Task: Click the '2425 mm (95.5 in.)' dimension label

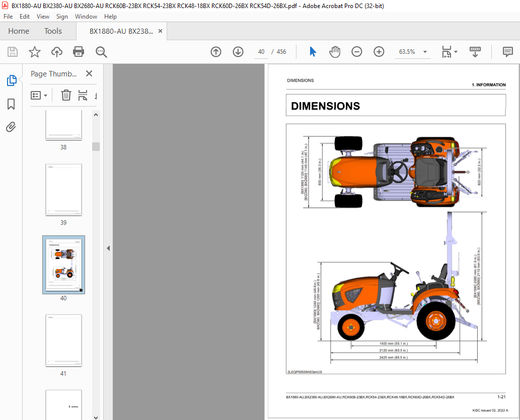Action: pyautogui.click(x=393, y=357)
